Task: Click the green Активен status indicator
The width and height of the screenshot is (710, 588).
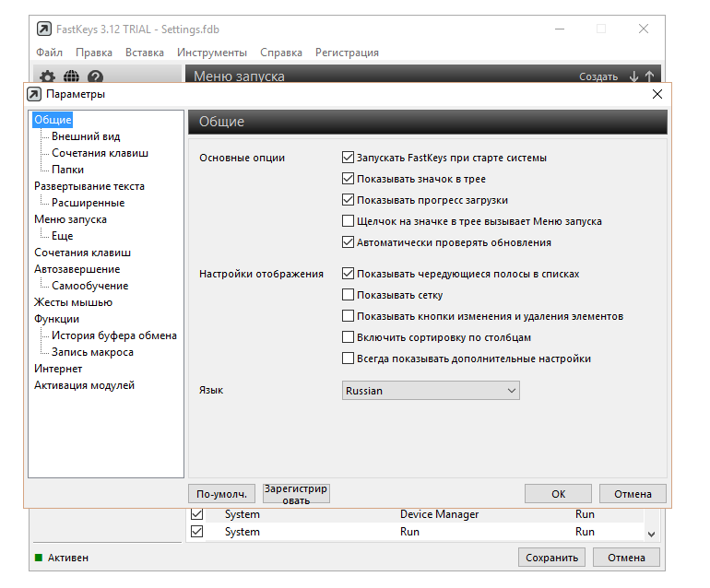Action: click(x=39, y=558)
